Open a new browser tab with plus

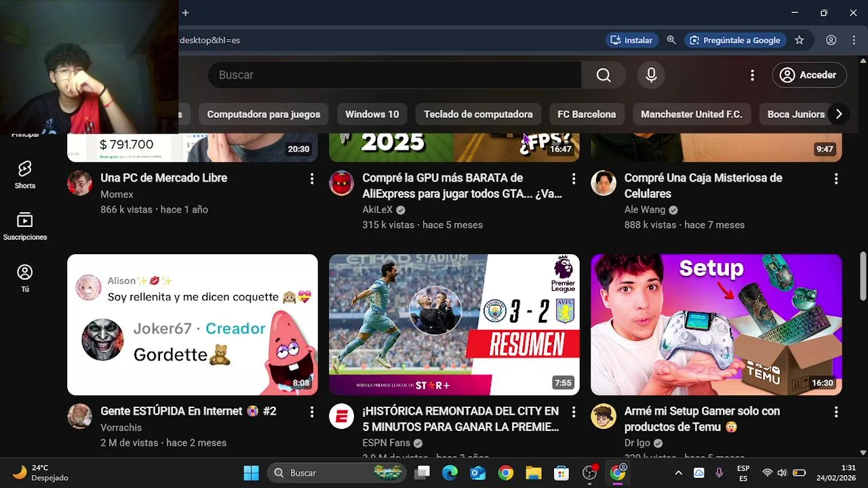(185, 12)
